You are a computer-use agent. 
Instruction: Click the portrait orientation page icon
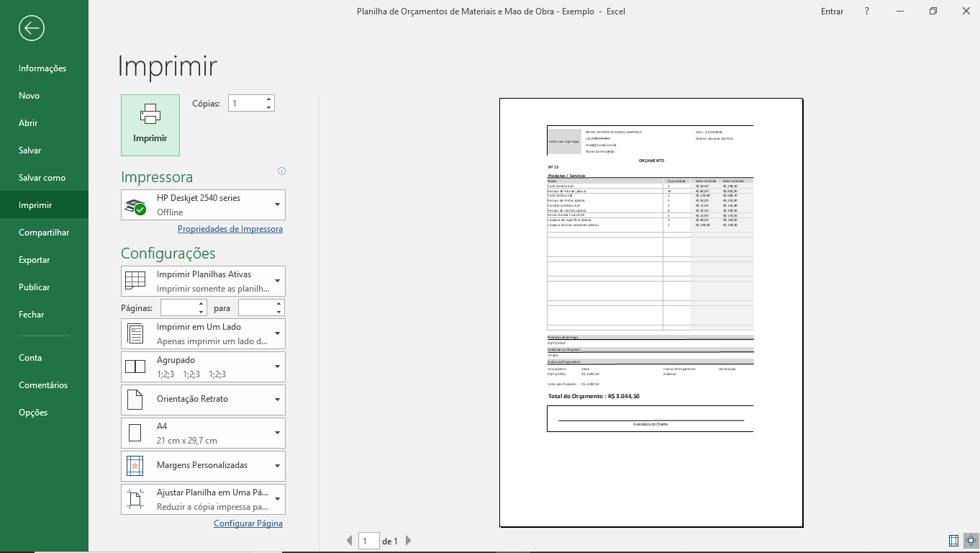[135, 400]
